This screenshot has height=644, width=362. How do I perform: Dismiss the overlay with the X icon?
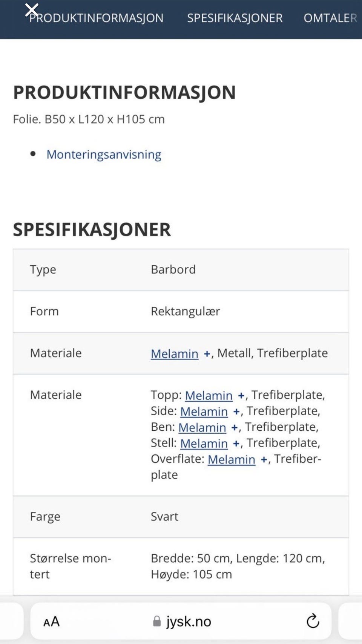click(x=32, y=9)
